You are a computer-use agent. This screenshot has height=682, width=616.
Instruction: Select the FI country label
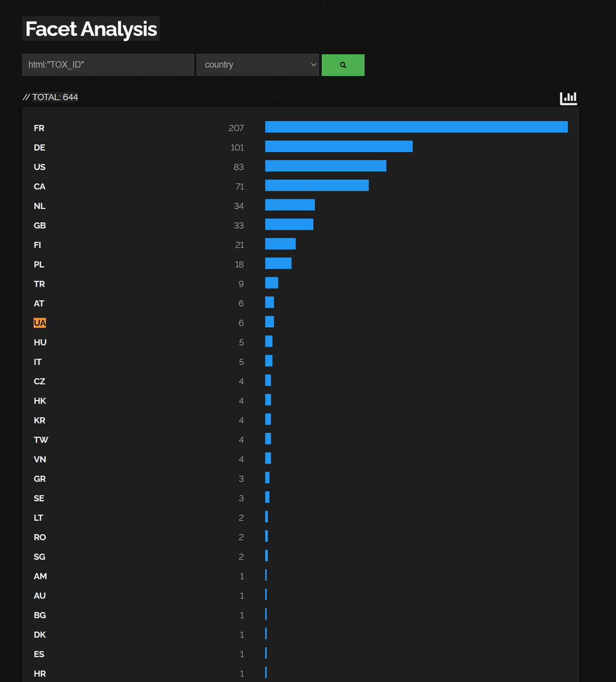tap(38, 245)
